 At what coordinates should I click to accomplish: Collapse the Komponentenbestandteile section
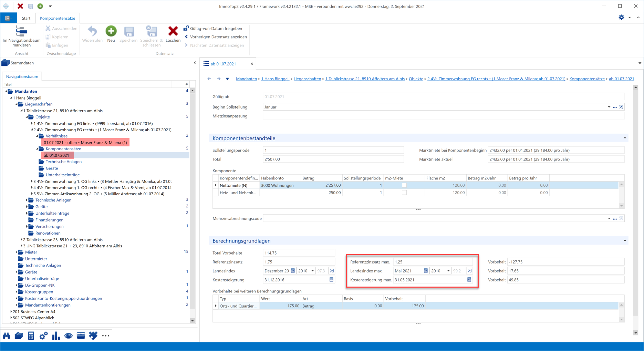click(625, 138)
